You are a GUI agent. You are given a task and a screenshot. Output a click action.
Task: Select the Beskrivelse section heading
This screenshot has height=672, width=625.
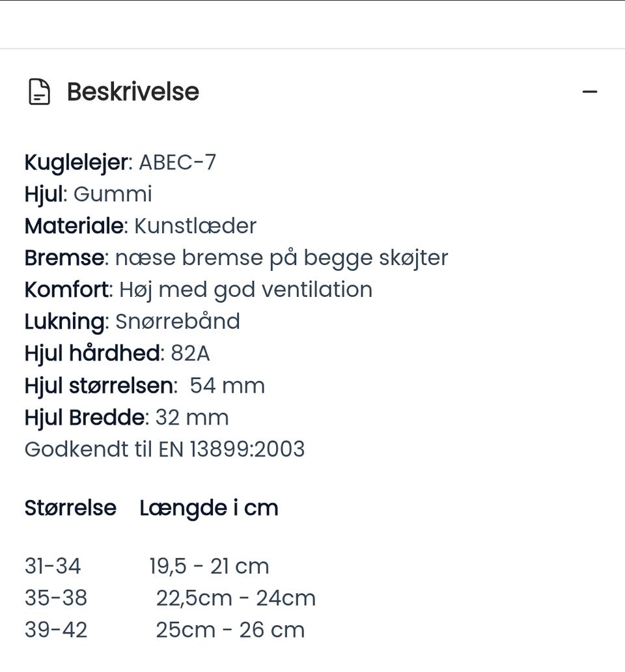(x=132, y=92)
